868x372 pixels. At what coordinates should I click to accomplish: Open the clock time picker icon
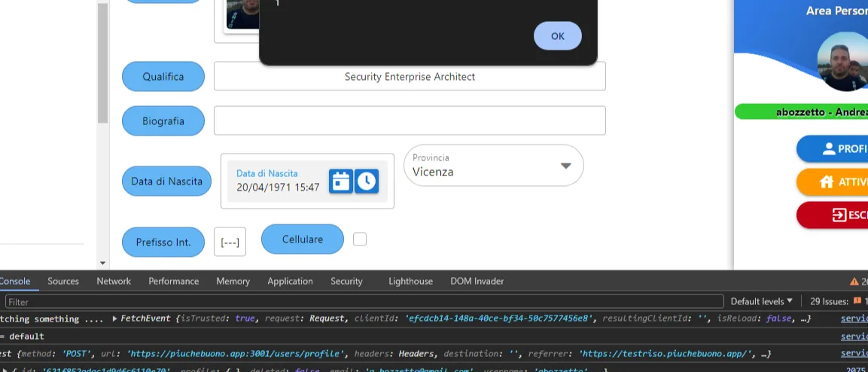click(x=367, y=181)
